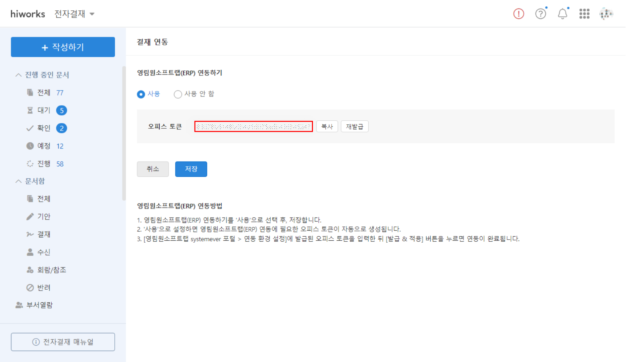Click the 진행 count 58
The image size is (644, 362).
(60, 164)
